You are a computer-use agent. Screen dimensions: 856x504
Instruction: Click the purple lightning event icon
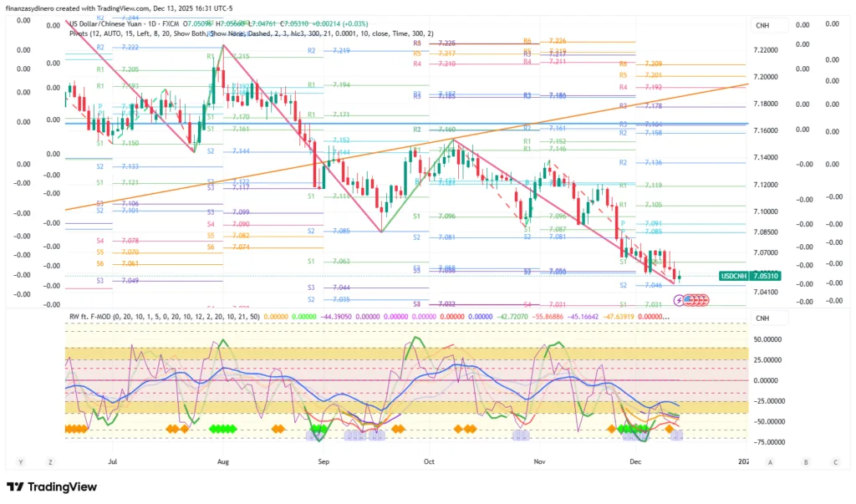[x=679, y=298]
